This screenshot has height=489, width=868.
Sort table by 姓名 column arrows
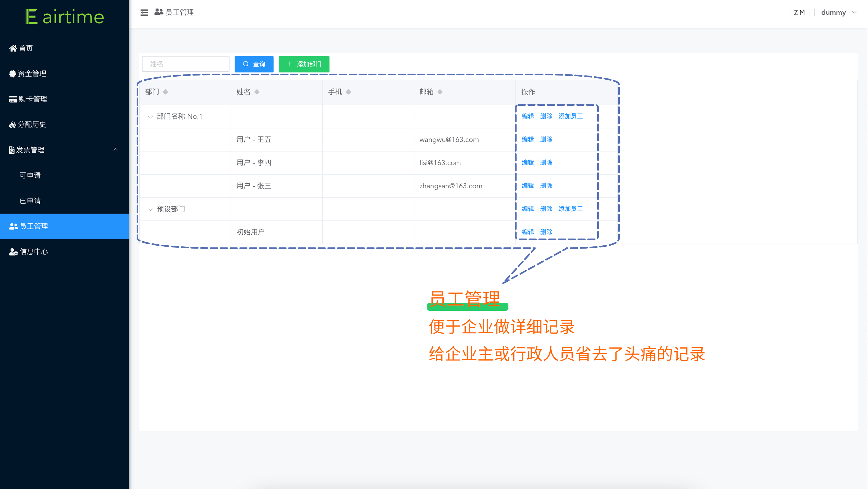[x=257, y=92]
